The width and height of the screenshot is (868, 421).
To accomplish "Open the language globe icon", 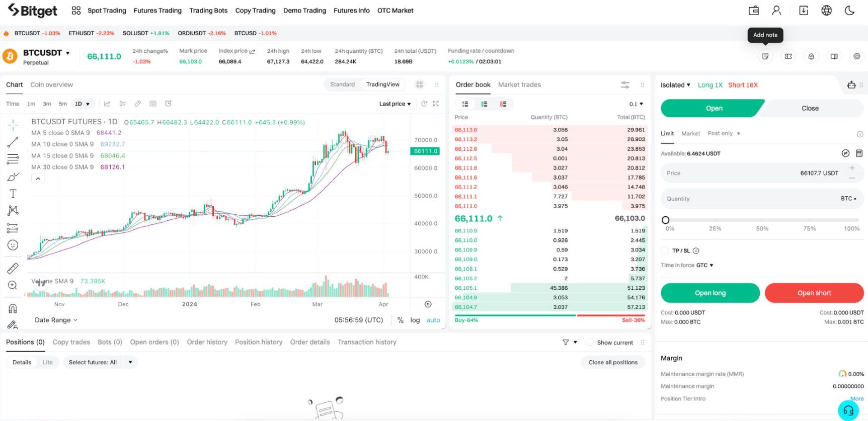I will coord(826,10).
